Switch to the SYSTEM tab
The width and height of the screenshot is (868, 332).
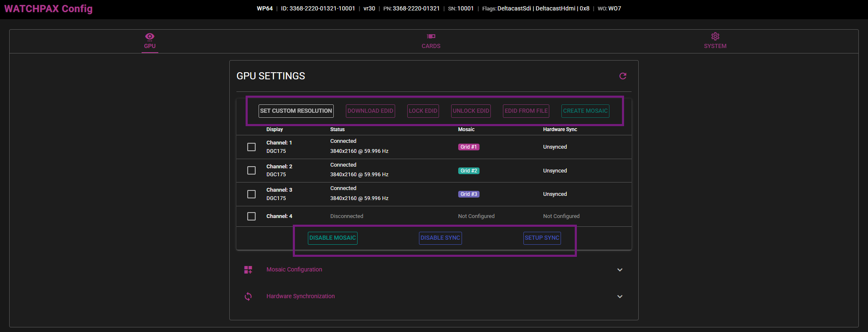[715, 41]
